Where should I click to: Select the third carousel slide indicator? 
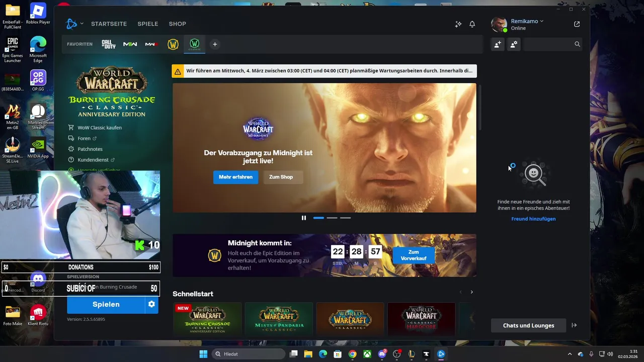[x=345, y=218]
